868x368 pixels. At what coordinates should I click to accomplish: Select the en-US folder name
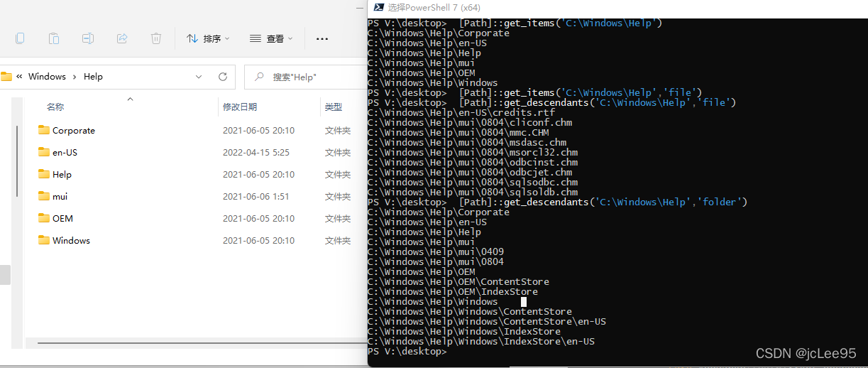point(65,153)
